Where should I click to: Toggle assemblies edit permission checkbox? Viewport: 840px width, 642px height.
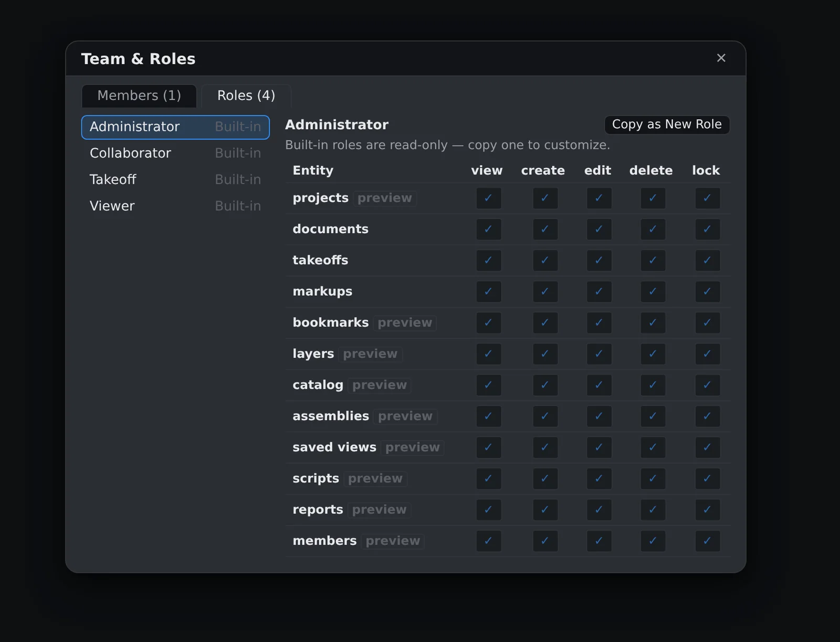pos(599,416)
